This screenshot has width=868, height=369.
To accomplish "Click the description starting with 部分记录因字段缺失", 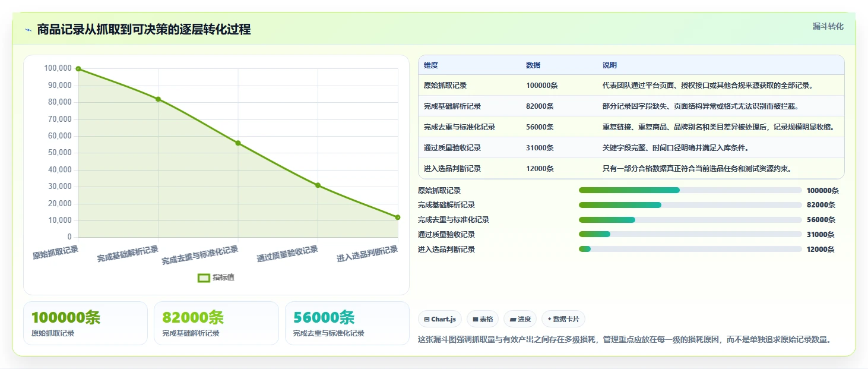I will tap(701, 106).
